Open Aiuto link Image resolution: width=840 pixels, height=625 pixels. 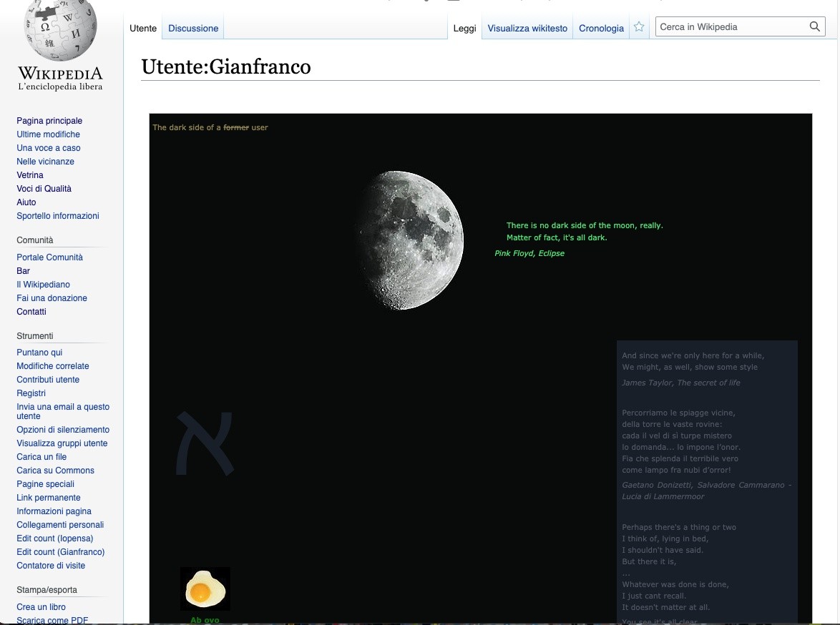[26, 202]
